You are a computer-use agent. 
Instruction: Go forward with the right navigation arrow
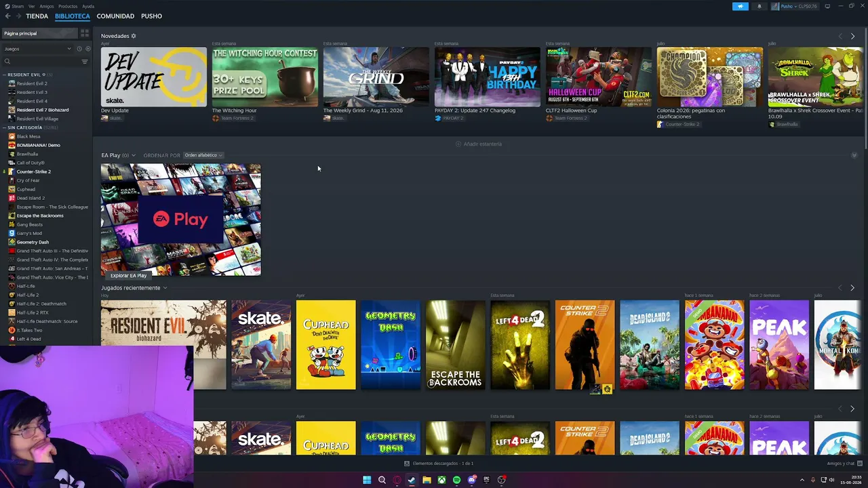coord(18,16)
